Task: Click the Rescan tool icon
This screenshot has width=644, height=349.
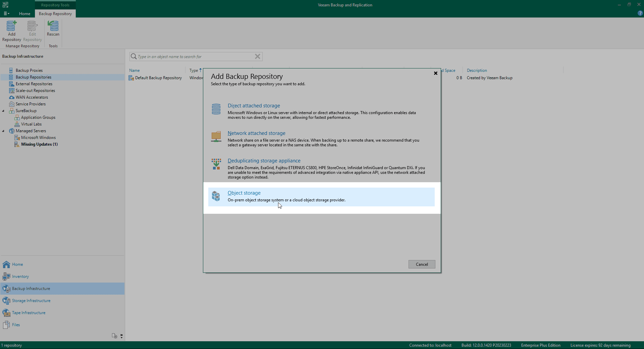Action: coord(53,26)
